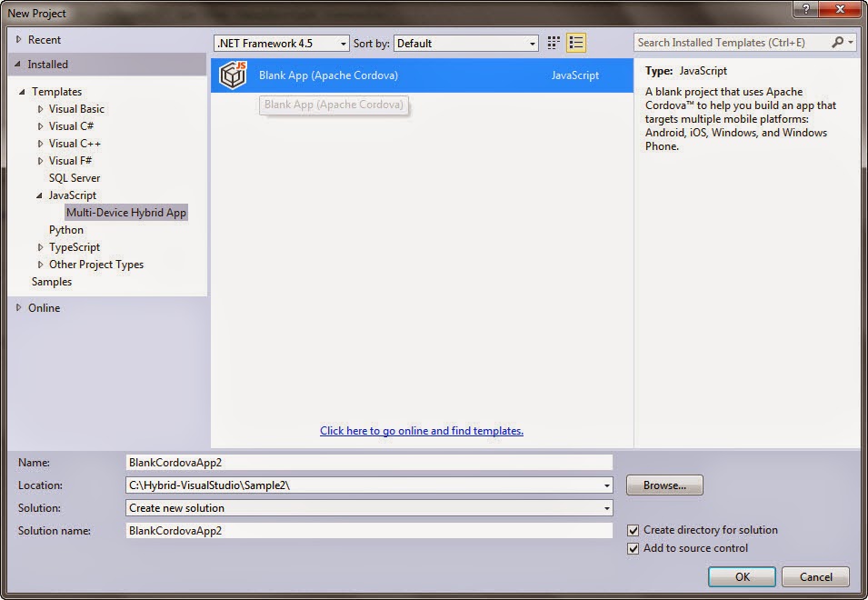Click the Cancel button
Viewport: 868px width, 600px height.
[x=815, y=576]
